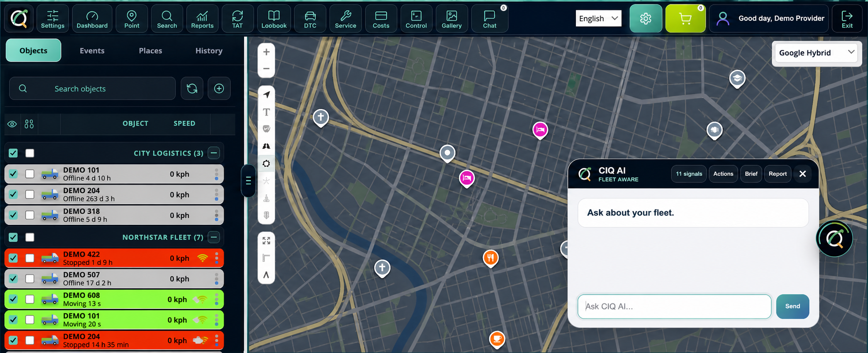Toggle follow checkbox for City Logistics group
The width and height of the screenshot is (868, 353).
30,153
